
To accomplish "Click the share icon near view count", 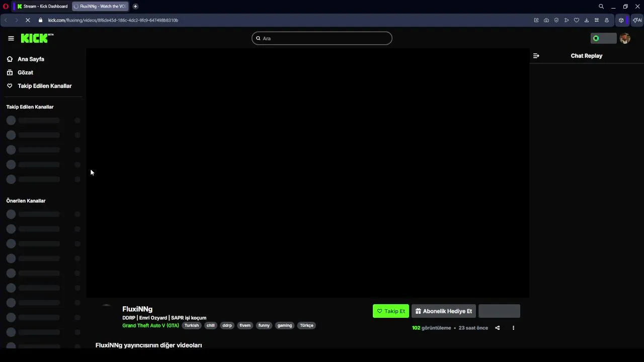I will coord(497,328).
